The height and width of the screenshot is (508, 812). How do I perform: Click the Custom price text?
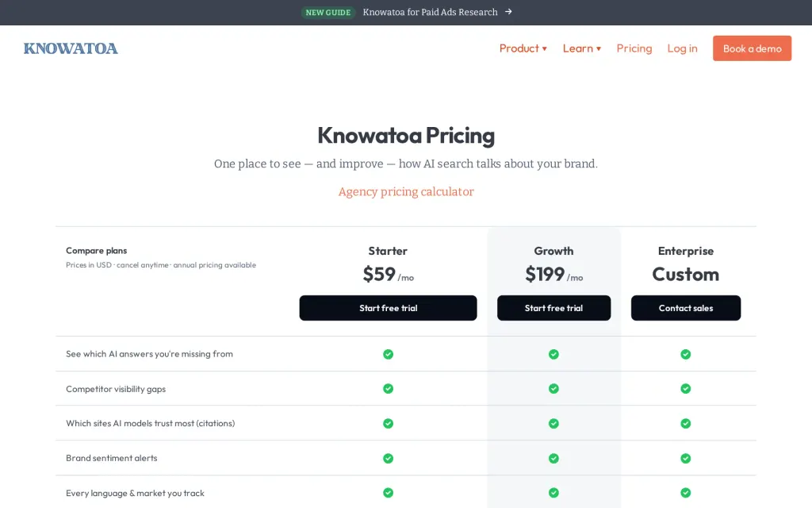coord(686,274)
